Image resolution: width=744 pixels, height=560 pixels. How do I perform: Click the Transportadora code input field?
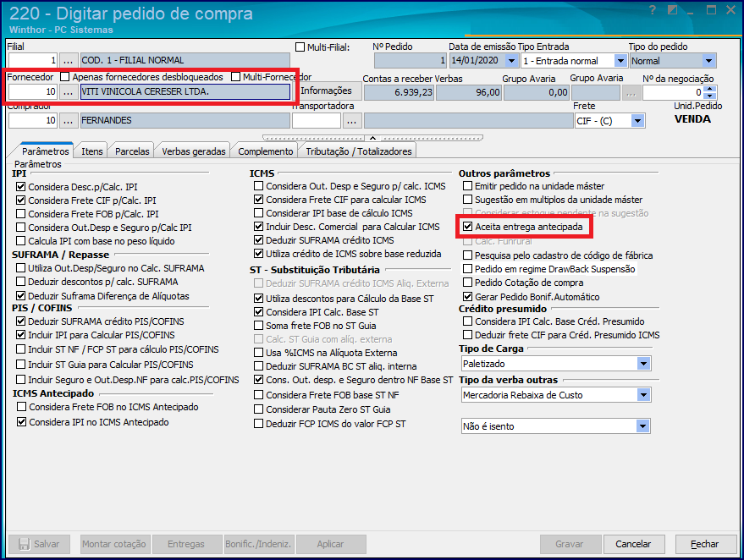(317, 121)
